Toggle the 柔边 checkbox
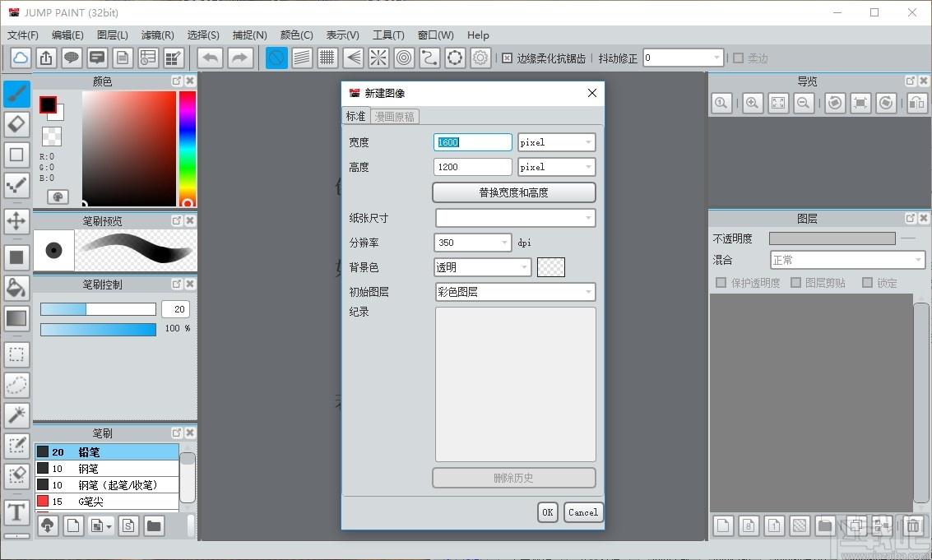The width and height of the screenshot is (932, 560). click(x=738, y=58)
